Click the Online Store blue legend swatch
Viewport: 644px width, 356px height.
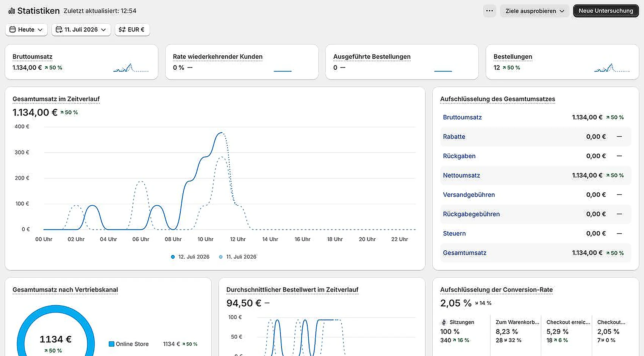pos(111,344)
